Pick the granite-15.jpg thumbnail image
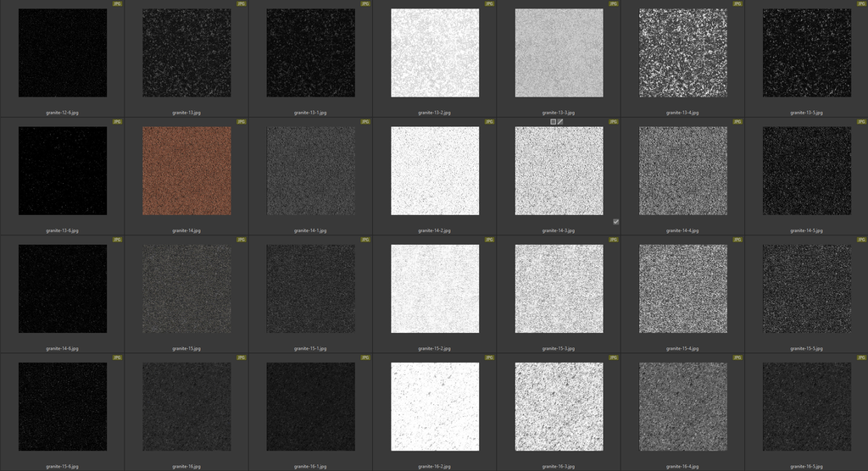The height and width of the screenshot is (471, 868). tap(186, 288)
